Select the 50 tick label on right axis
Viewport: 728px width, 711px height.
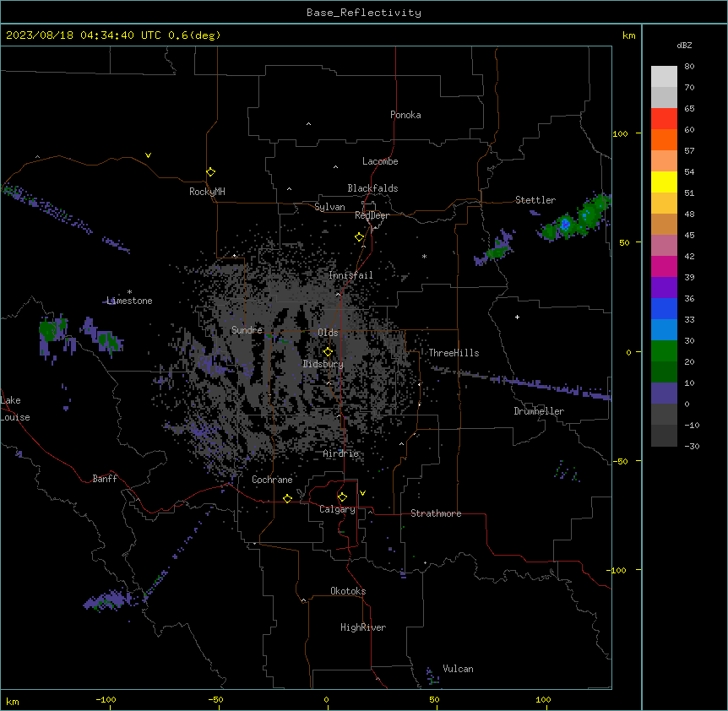624,242
